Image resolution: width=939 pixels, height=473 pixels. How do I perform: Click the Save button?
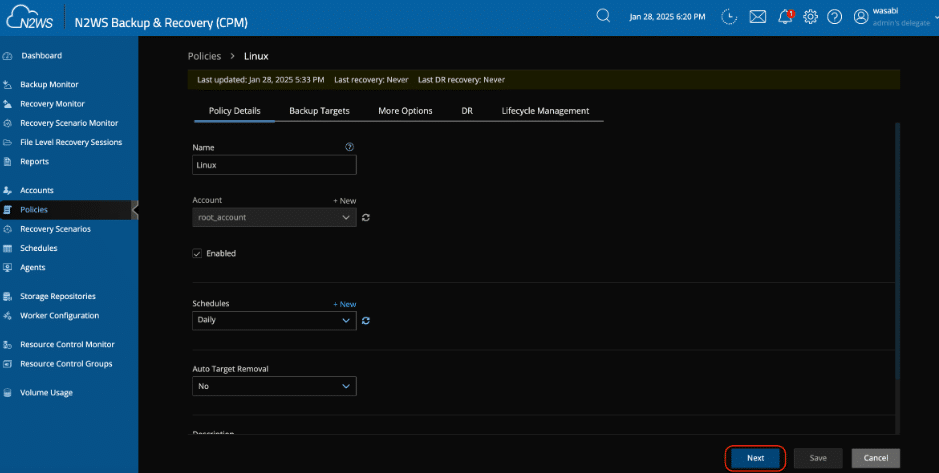(x=818, y=458)
